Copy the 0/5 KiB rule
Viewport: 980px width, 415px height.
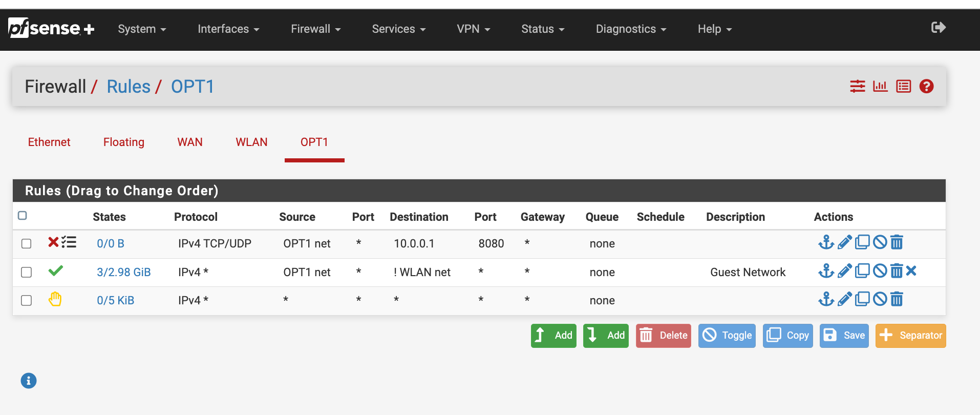[862, 299]
